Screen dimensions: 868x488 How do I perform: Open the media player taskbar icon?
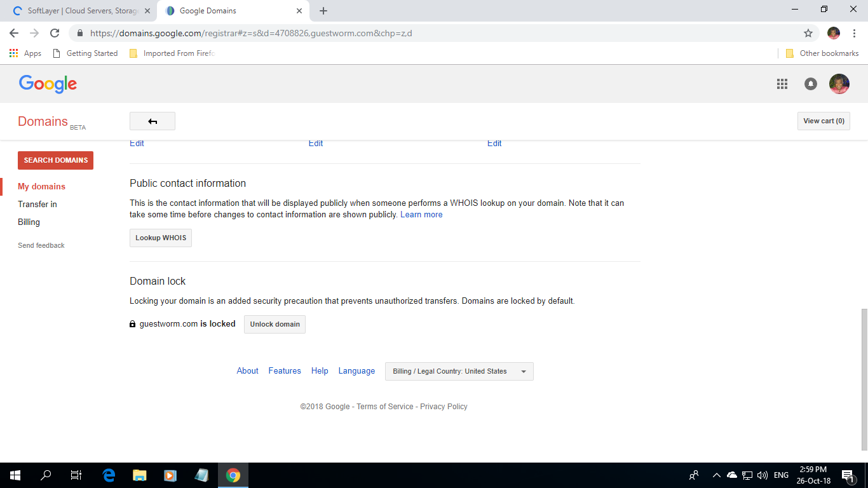coord(170,475)
